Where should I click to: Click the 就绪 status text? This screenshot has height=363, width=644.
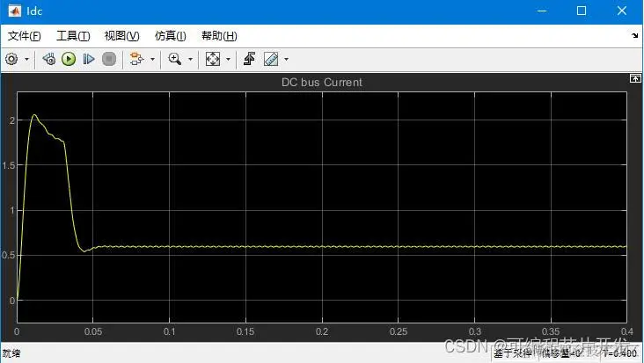(x=11, y=353)
